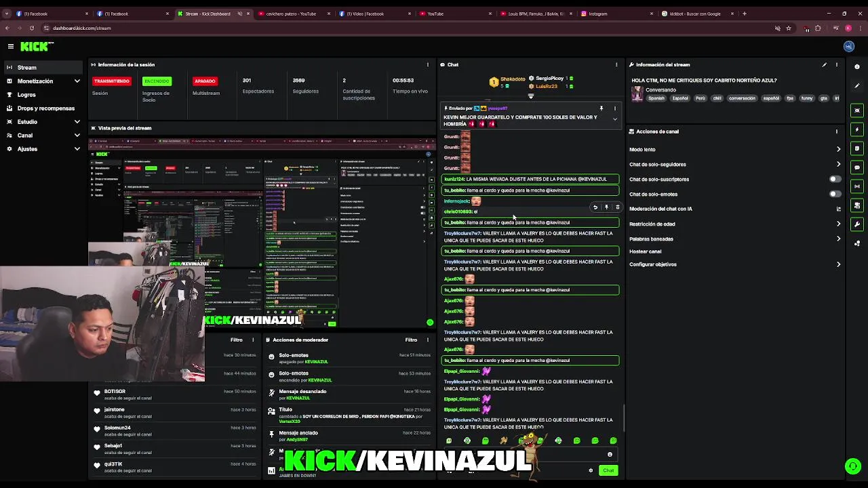
Task: Open Información del stream kebab menu
Action: pos(837,64)
